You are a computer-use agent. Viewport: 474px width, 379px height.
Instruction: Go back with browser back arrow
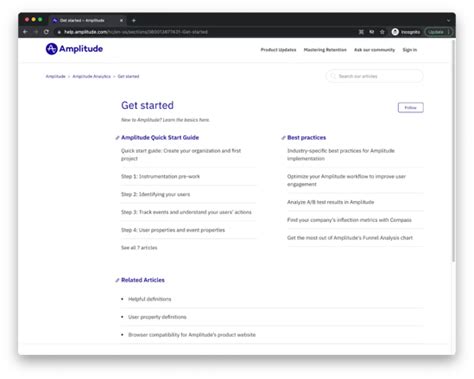[x=25, y=32]
